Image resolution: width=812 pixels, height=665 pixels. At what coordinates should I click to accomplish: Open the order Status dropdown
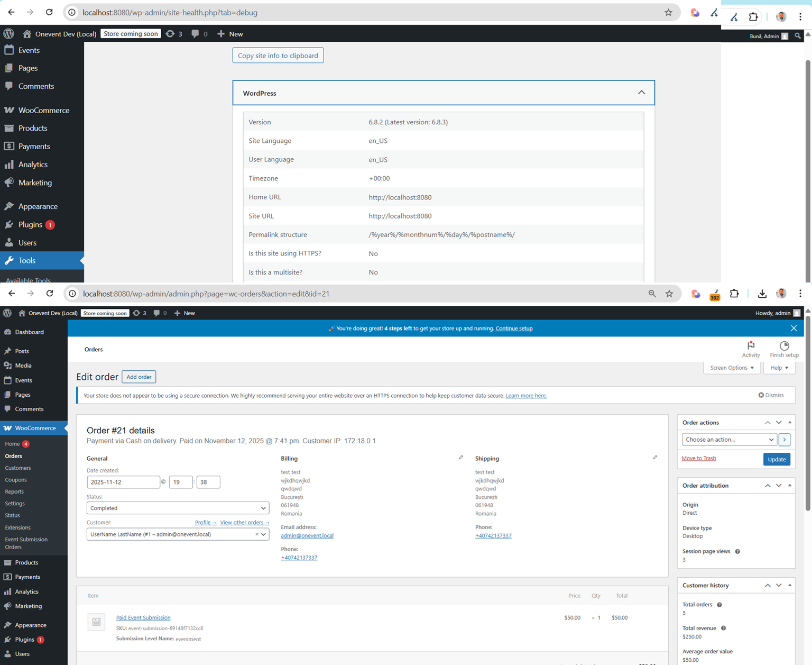point(178,508)
